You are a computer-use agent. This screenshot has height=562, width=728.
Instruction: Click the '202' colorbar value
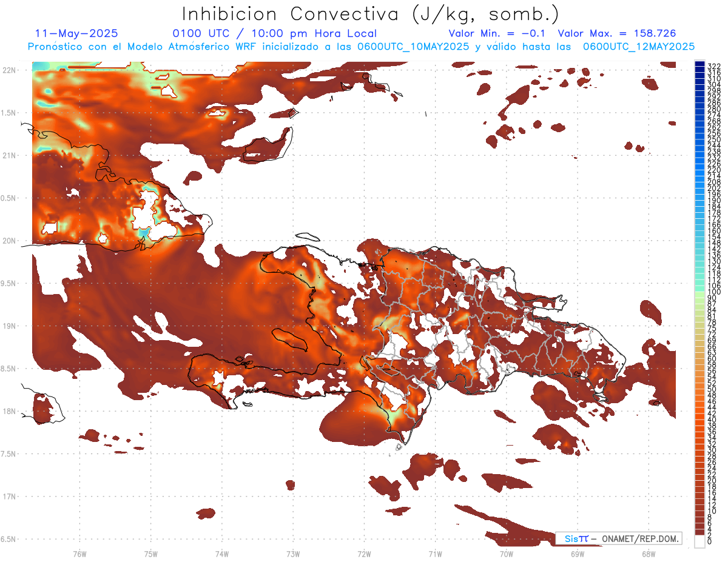714,188
